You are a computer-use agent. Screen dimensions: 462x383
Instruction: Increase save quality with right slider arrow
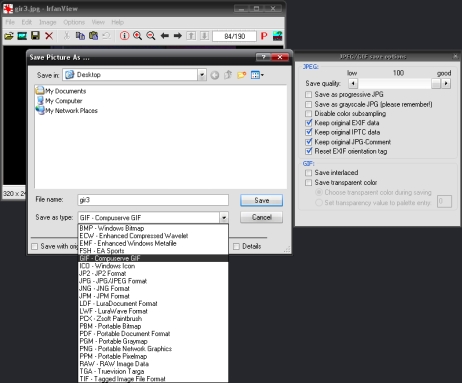coord(446,83)
